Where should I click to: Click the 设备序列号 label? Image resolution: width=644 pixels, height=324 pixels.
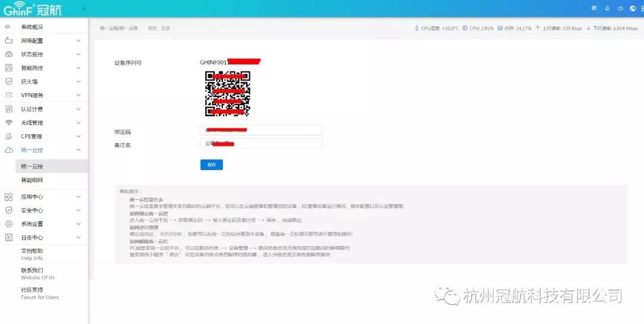click(x=128, y=63)
